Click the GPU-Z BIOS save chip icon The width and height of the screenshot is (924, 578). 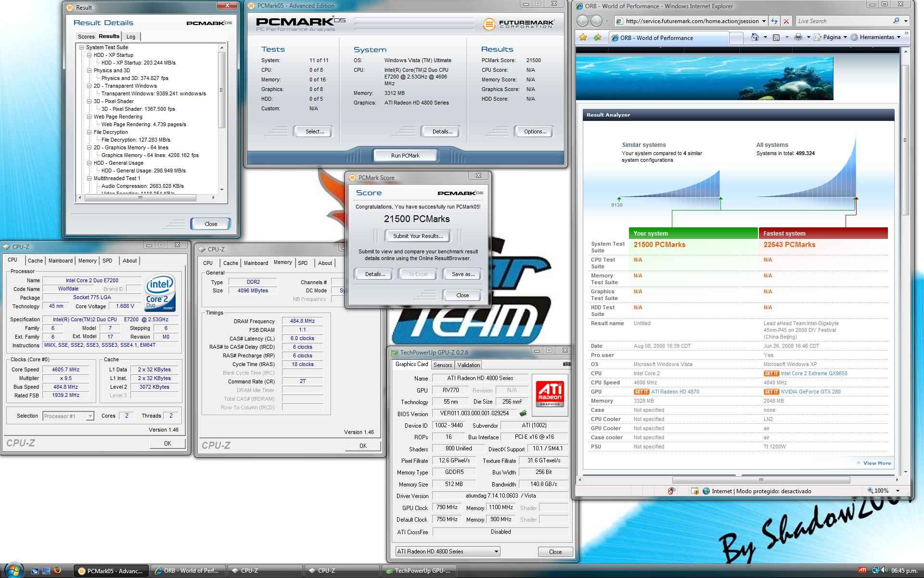(523, 413)
